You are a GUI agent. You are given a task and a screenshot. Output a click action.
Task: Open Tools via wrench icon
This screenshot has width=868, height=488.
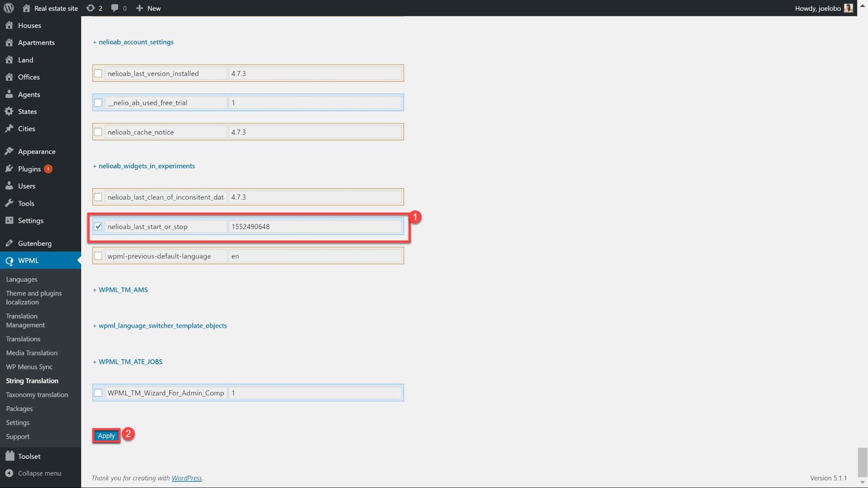[9, 203]
